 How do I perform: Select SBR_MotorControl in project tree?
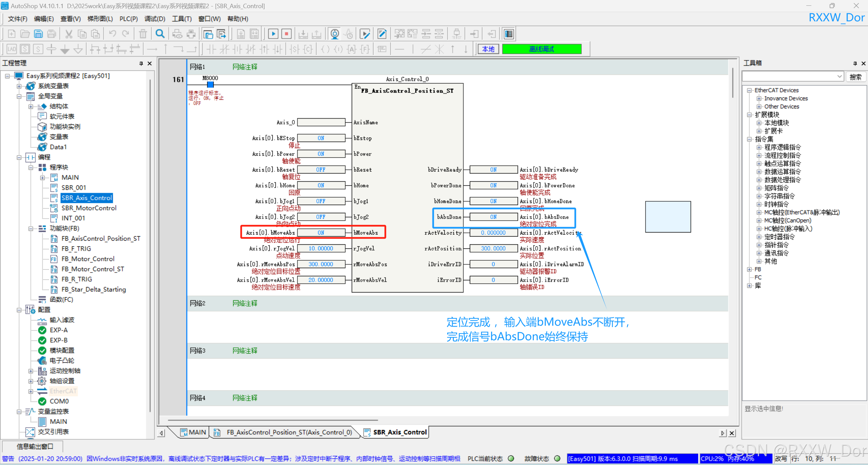click(89, 208)
